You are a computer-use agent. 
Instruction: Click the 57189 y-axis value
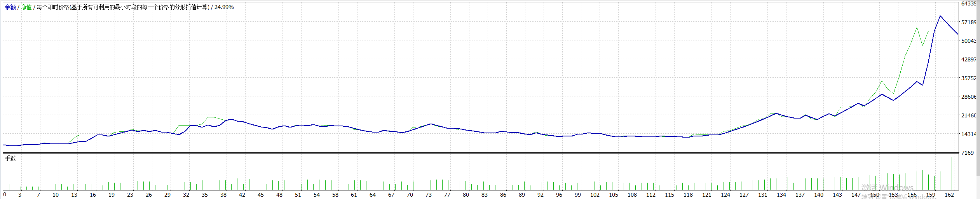click(969, 22)
